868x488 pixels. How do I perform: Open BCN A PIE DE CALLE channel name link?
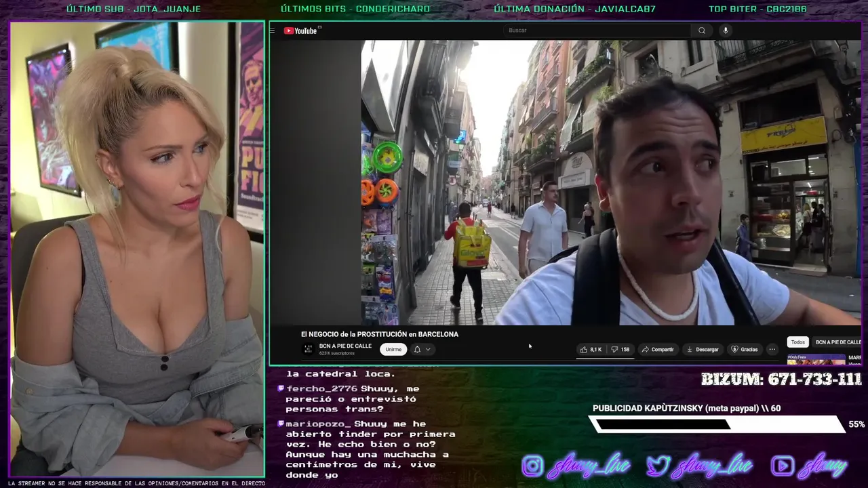coord(345,346)
